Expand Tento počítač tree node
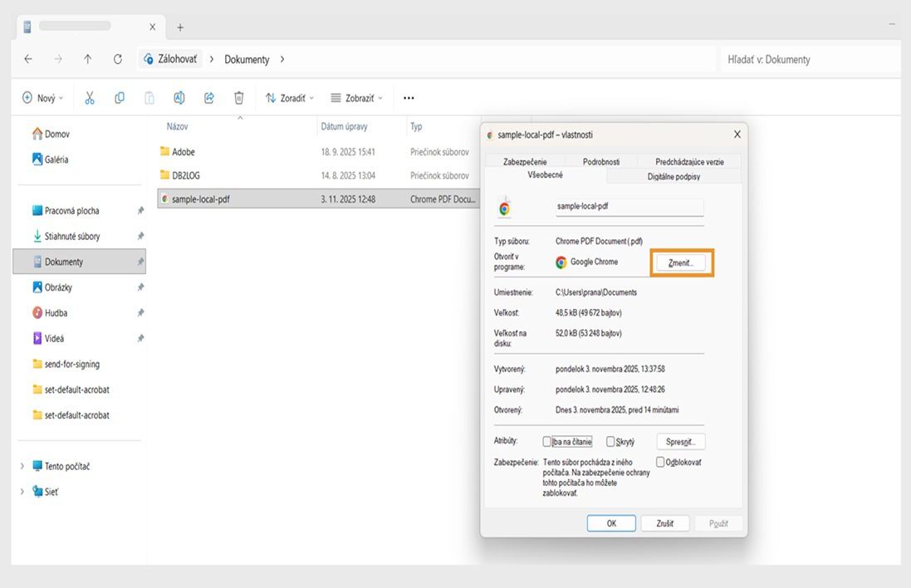The image size is (911, 588). tap(22, 466)
